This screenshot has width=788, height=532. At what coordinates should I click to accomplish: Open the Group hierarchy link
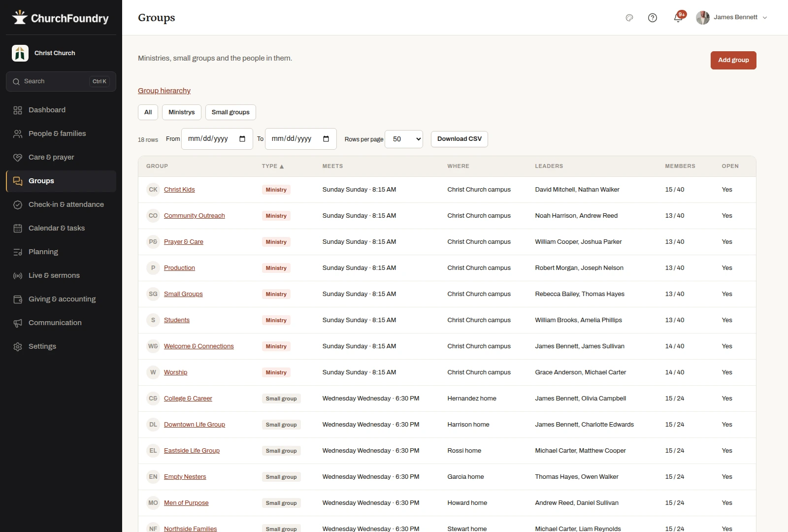[x=164, y=91]
